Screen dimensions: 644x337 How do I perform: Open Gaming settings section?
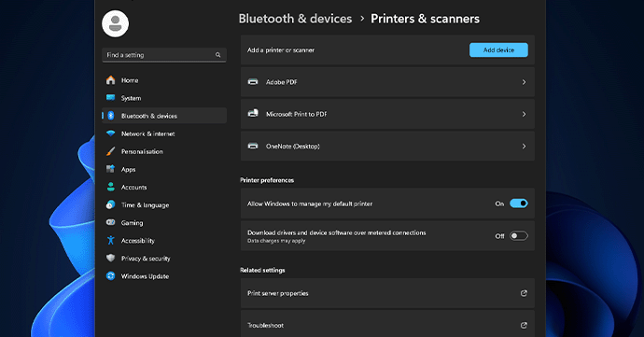click(x=164, y=222)
